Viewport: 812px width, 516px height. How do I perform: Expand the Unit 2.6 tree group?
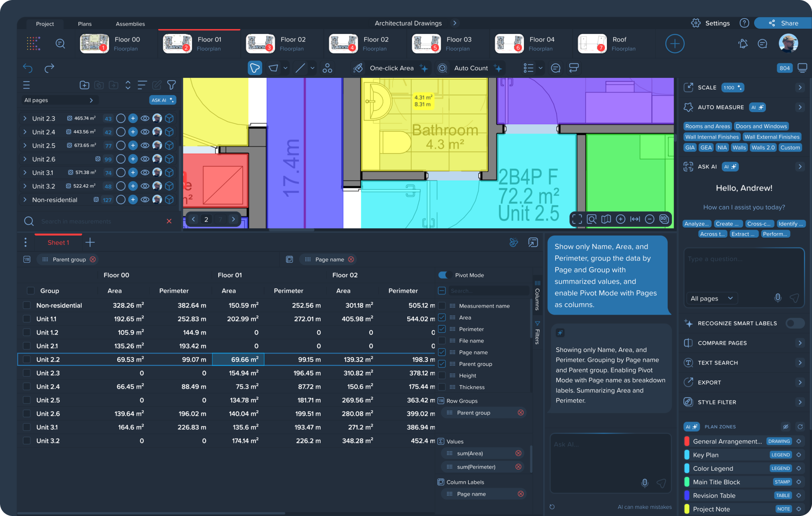pyautogui.click(x=25, y=159)
